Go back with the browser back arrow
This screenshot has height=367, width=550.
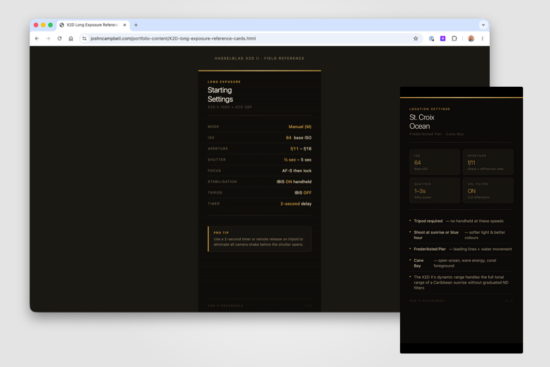coord(37,39)
